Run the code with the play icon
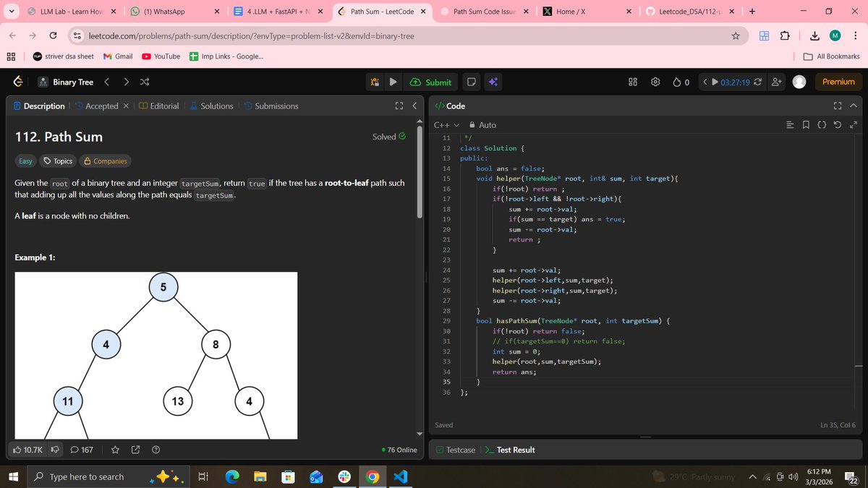 coord(393,82)
